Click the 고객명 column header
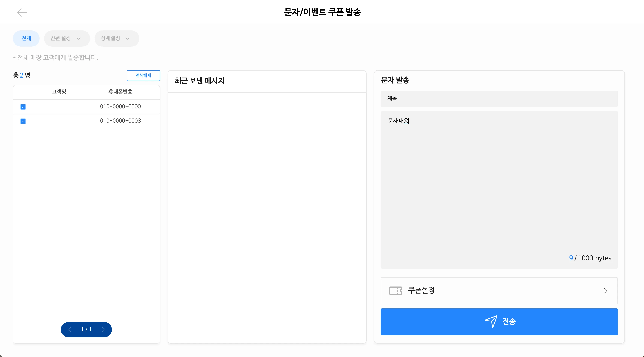 (x=59, y=92)
